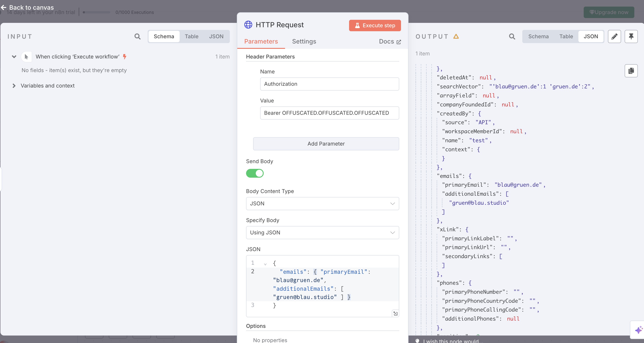Click 'No properties' under Options
Screen dimensions: 644x343
(270, 340)
